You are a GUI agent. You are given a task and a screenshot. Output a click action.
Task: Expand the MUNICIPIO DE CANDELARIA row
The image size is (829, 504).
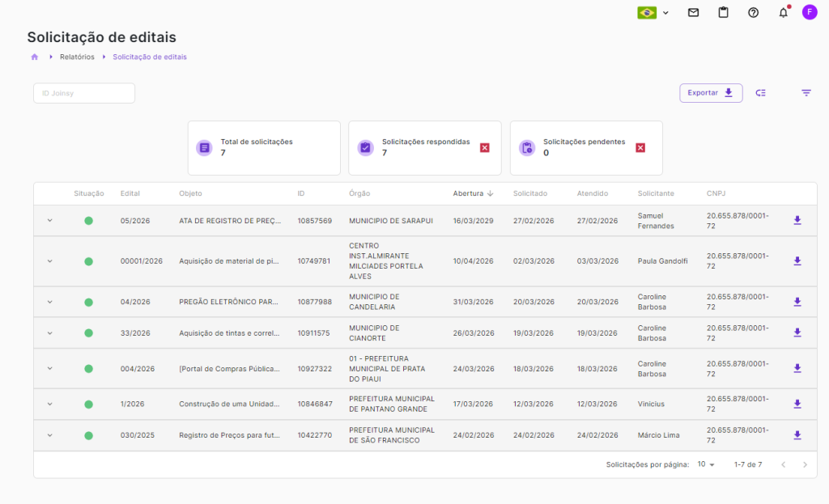(x=49, y=302)
